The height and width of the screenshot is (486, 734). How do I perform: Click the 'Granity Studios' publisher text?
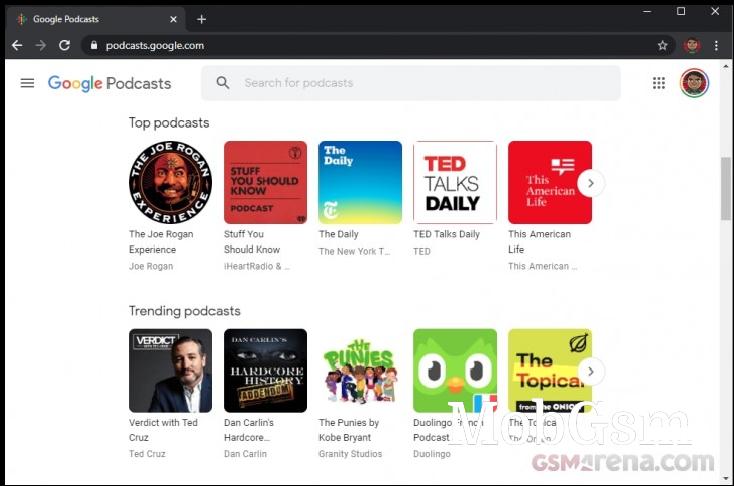click(350, 454)
